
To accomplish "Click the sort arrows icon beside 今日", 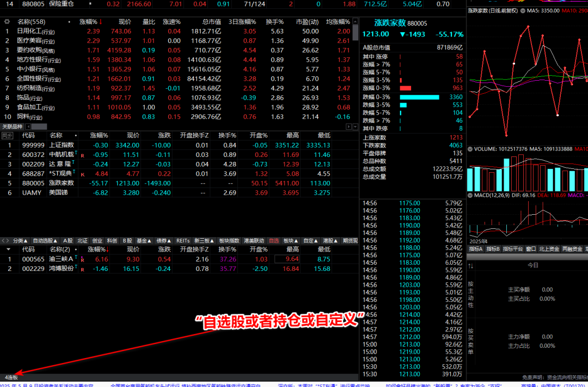I will click(470, 266).
